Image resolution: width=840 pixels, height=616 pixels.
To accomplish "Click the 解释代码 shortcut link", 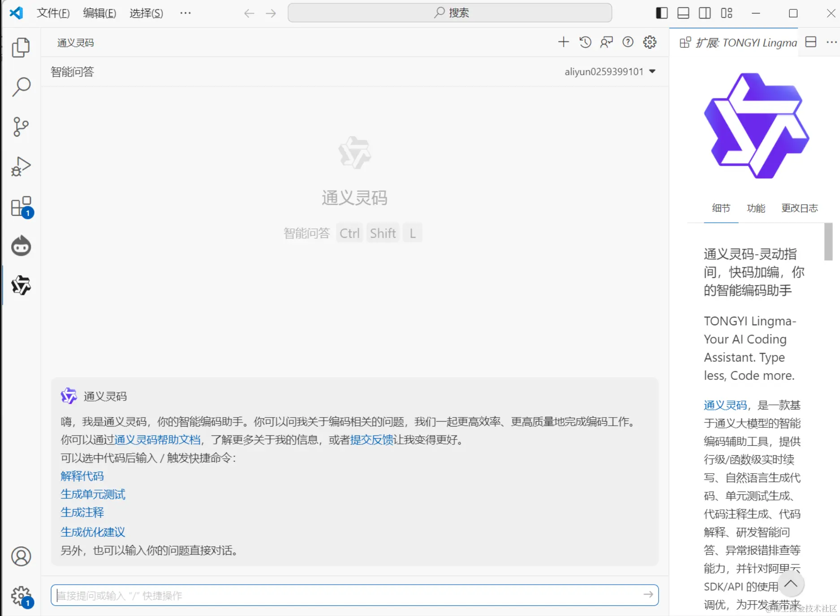I will (x=82, y=476).
